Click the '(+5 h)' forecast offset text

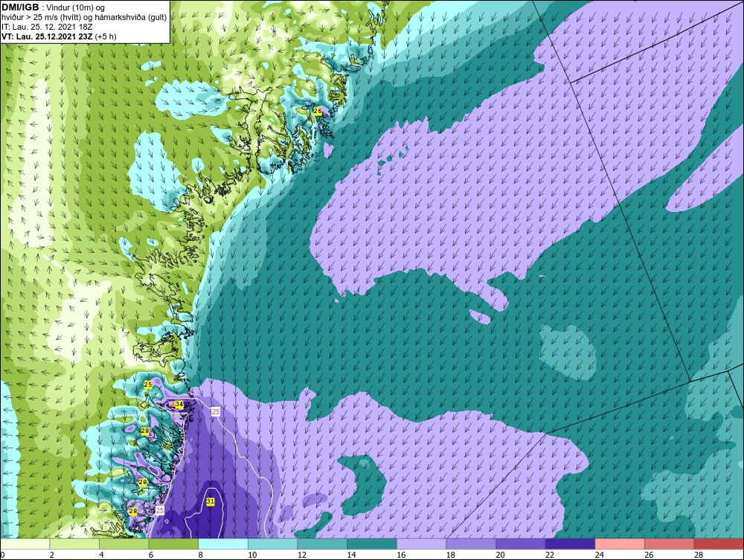(x=106, y=36)
